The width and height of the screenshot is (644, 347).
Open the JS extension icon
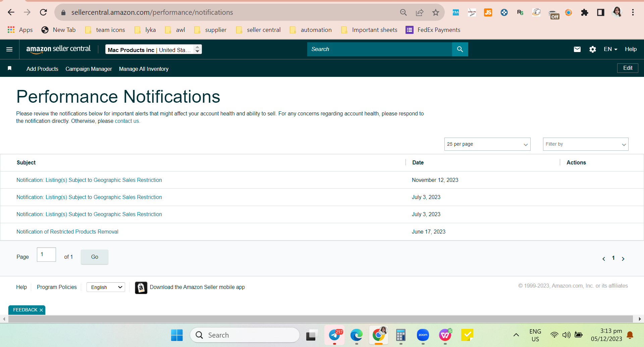488,12
